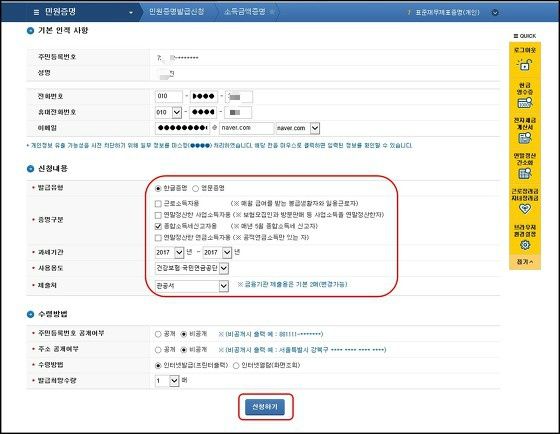
Task: Open the 소득금액증명 breadcrumb item
Action: [x=245, y=12]
